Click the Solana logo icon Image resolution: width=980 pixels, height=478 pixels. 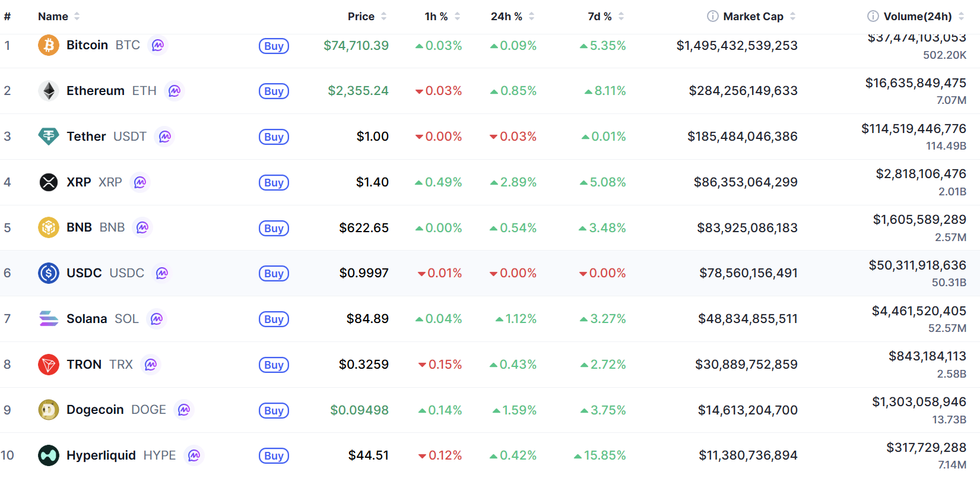[49, 319]
